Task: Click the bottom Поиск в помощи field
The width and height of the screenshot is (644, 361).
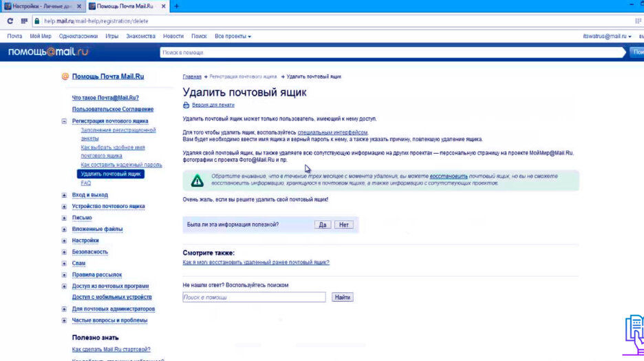Action: coord(254,298)
